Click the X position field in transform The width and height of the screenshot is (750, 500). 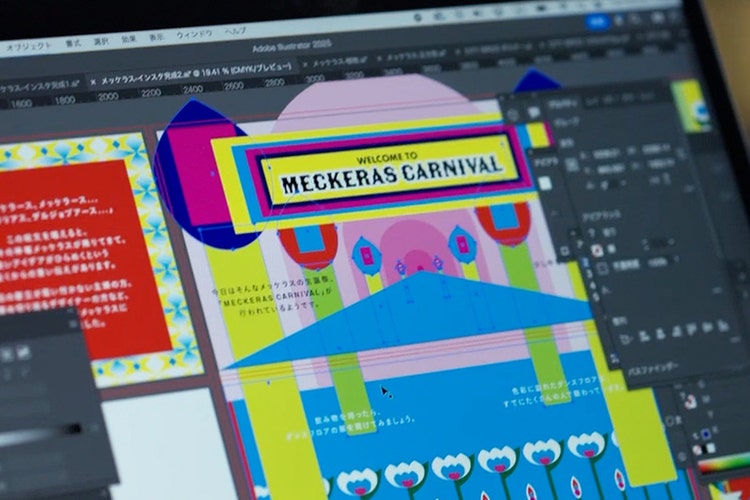(x=607, y=154)
